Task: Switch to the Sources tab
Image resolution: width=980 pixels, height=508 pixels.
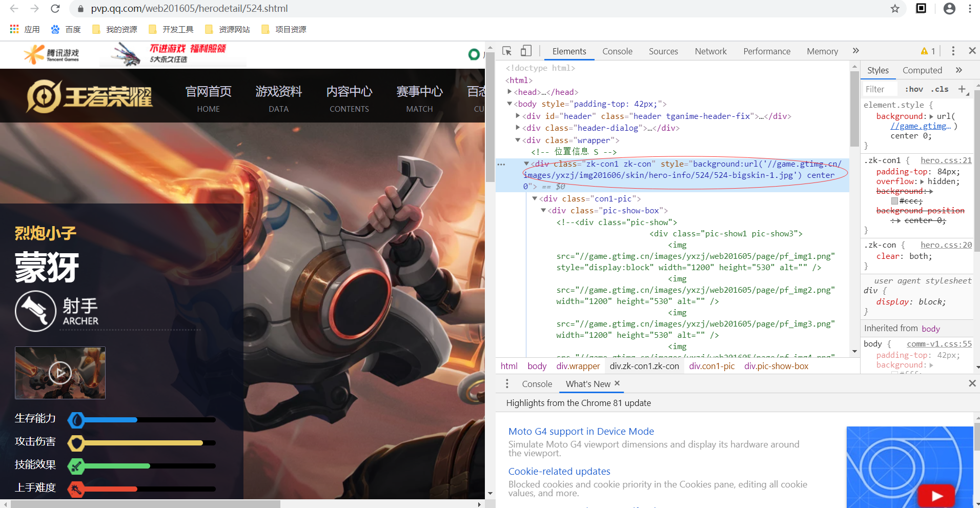Action: pyautogui.click(x=663, y=51)
